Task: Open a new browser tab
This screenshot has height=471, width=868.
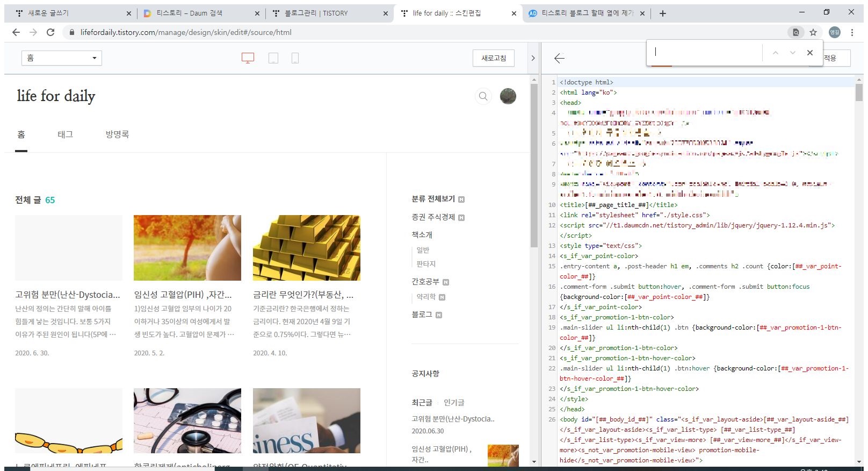Action: [663, 13]
